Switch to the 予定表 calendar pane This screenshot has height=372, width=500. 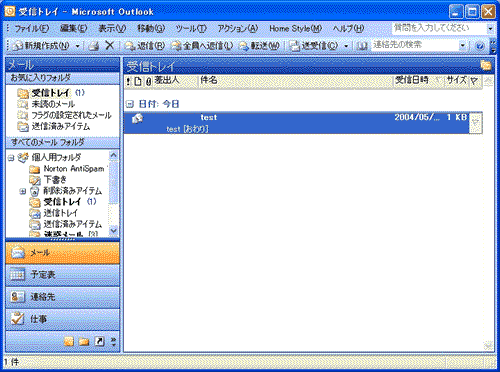63,275
